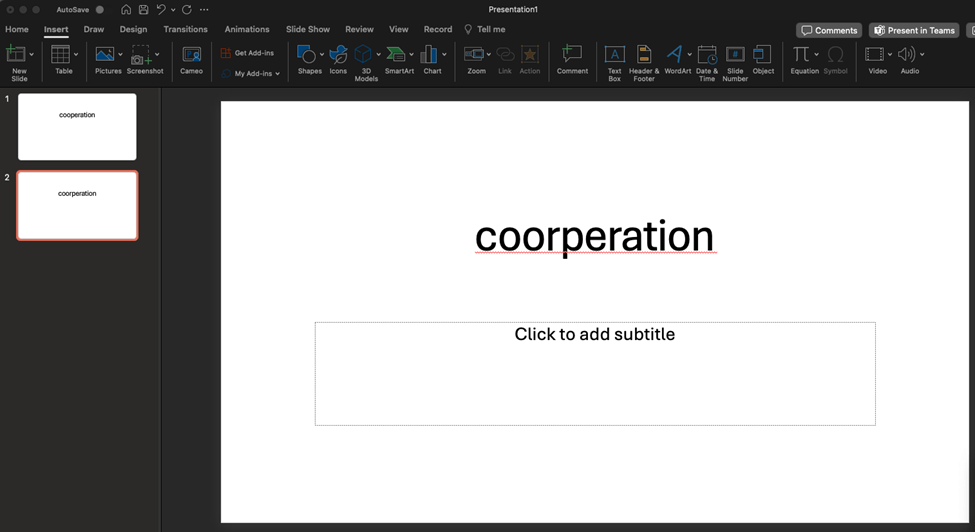Viewport: 975px width, 532px height.
Task: Select slide 2 thumbnail 'coorperation'
Action: pyautogui.click(x=77, y=205)
